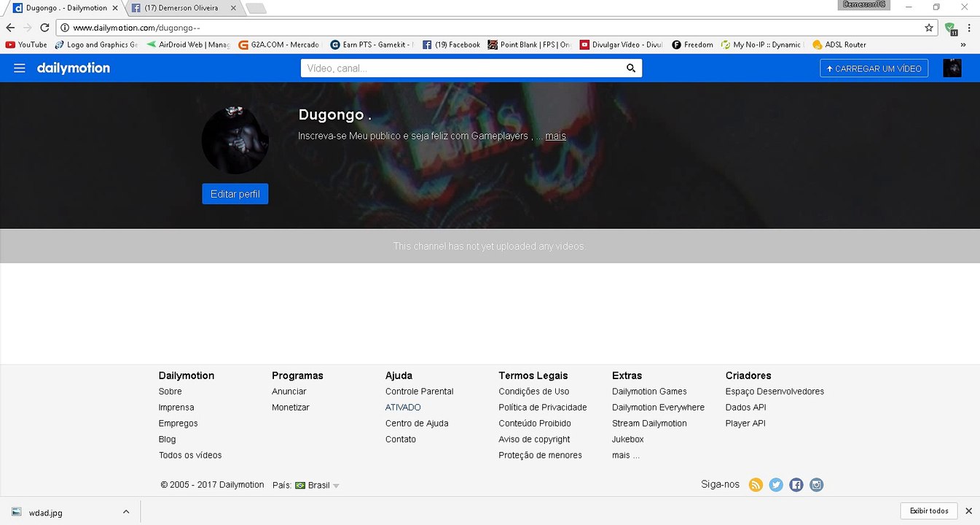Bookmark this page with the star icon
This screenshot has width=980, height=525.
point(929,28)
